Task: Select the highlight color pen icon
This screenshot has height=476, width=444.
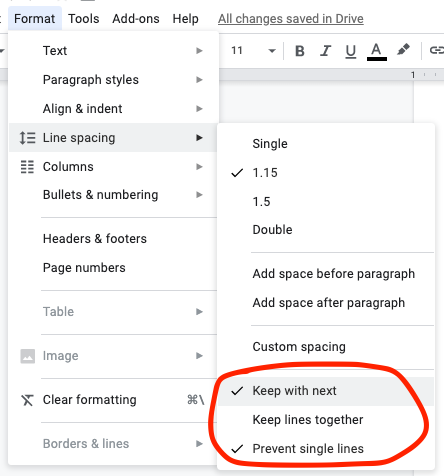Action: point(403,50)
